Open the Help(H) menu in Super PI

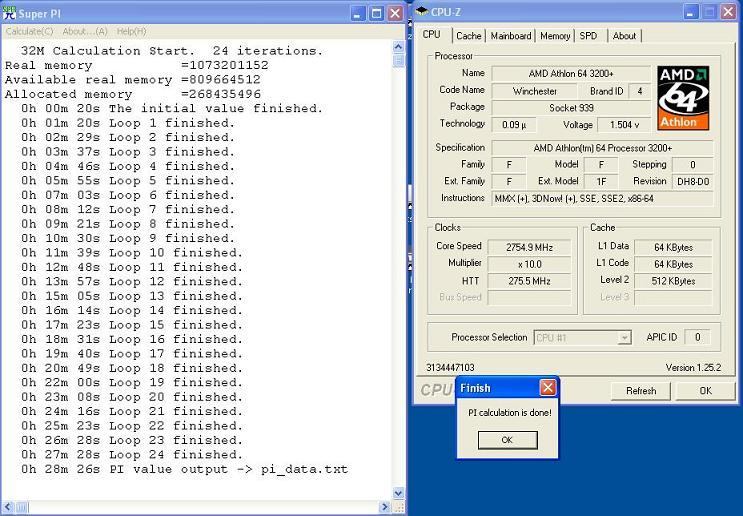coord(131,31)
